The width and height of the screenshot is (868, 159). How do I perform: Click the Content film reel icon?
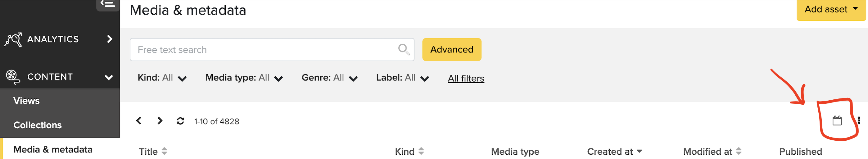(13, 77)
